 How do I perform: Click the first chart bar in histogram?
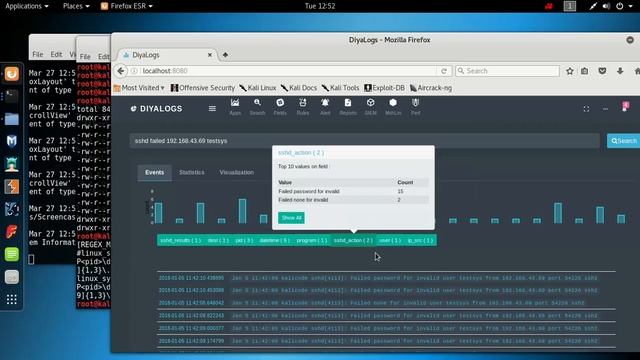pos(158,213)
